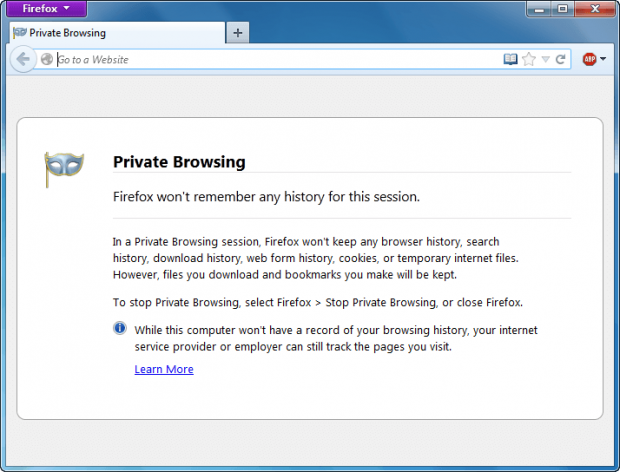Reload the current page
Image resolution: width=620 pixels, height=472 pixels.
tap(561, 59)
